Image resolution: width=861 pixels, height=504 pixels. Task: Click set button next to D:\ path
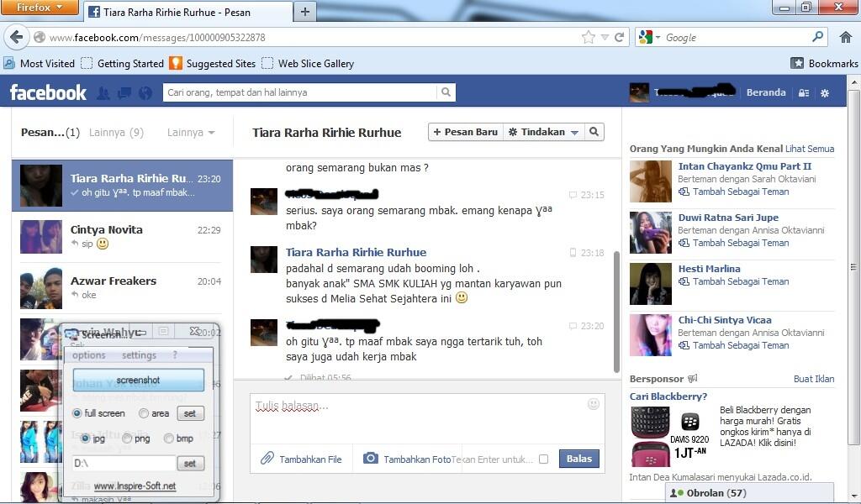[190, 464]
